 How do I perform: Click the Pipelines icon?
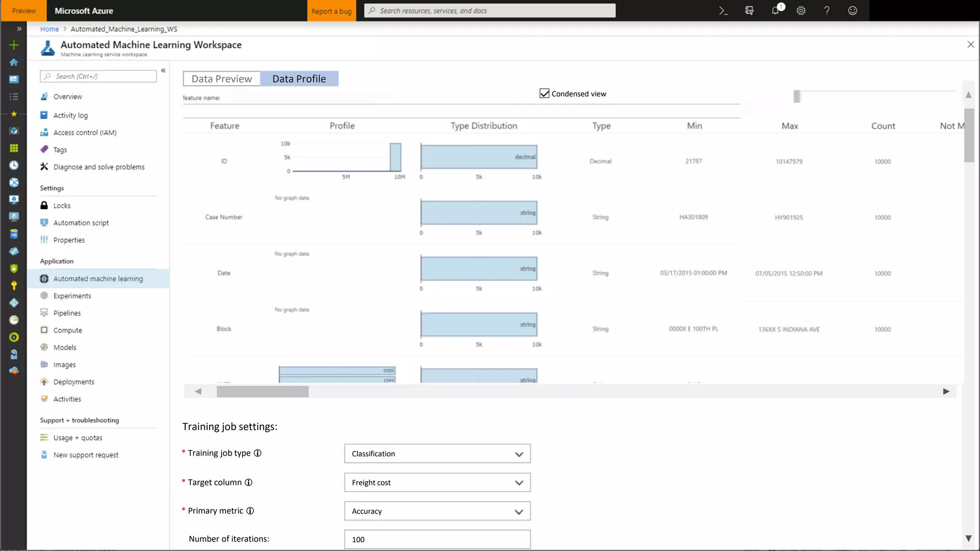[x=44, y=313]
